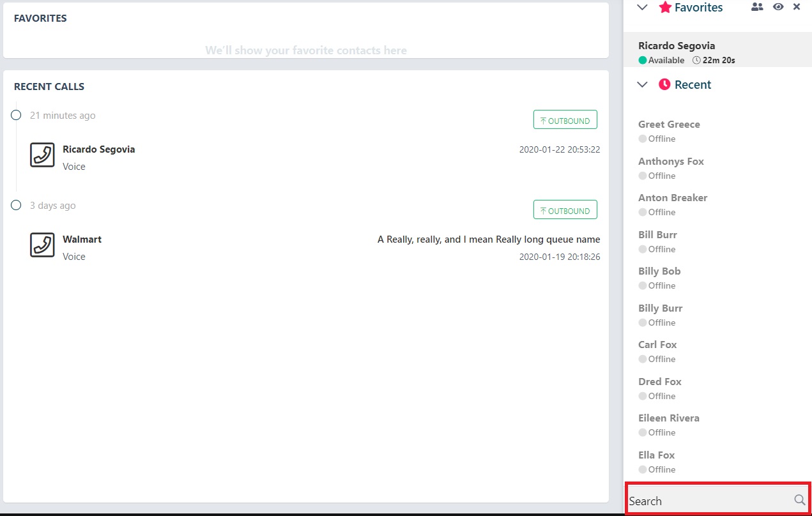The image size is (812, 516).
Task: Collapse the Recent section chevron
Action: point(643,85)
